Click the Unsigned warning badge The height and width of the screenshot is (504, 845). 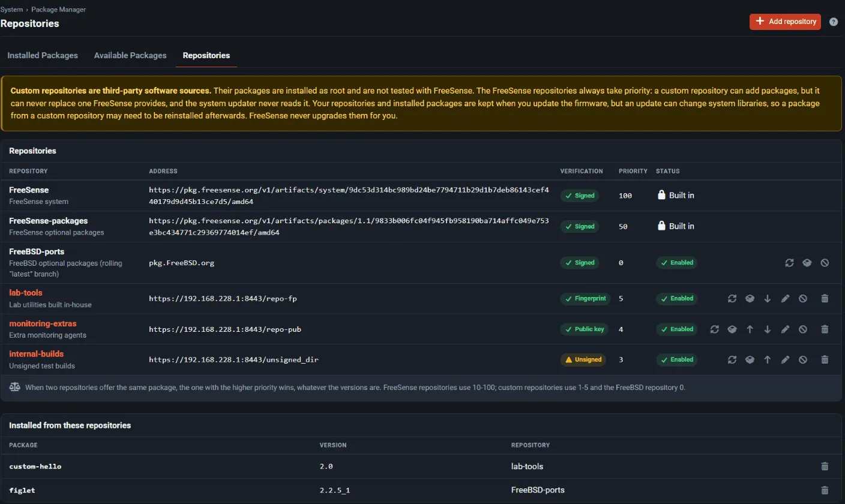pos(583,359)
